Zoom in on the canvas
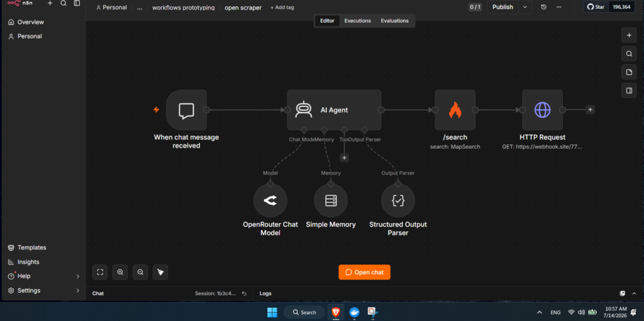The width and height of the screenshot is (644, 321). tap(120, 272)
